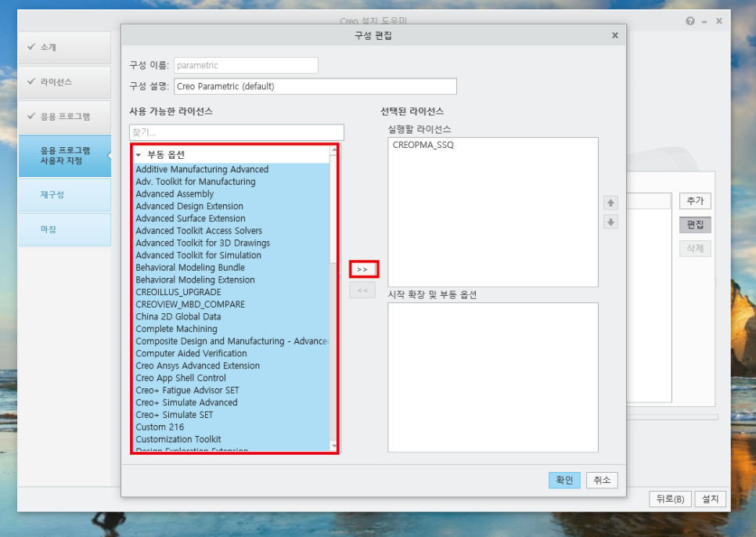The height and width of the screenshot is (537, 756).
Task: Open the 마침 step in sidebar
Action: tap(65, 229)
